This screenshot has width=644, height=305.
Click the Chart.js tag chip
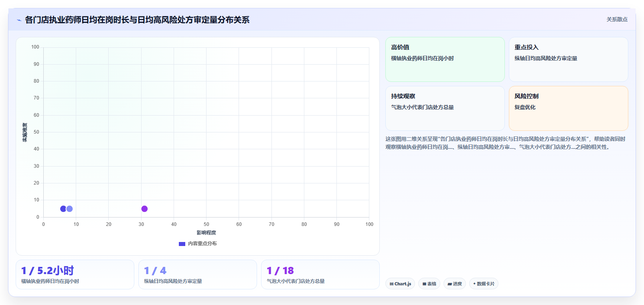pyautogui.click(x=400, y=284)
